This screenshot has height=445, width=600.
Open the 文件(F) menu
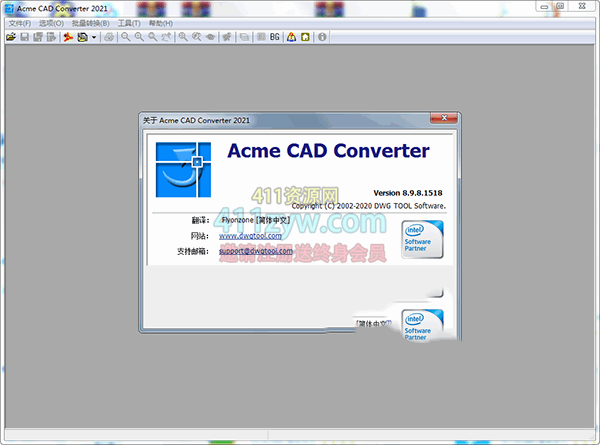(x=19, y=23)
